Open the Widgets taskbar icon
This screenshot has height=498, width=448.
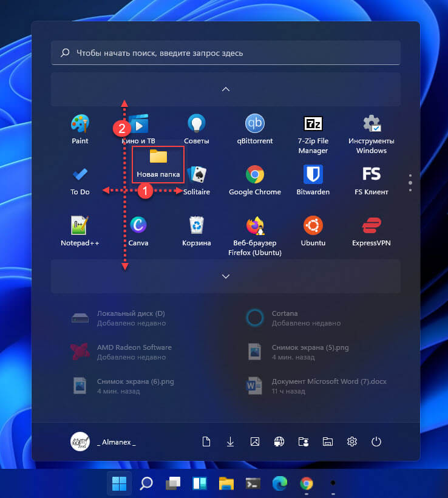pos(200,483)
